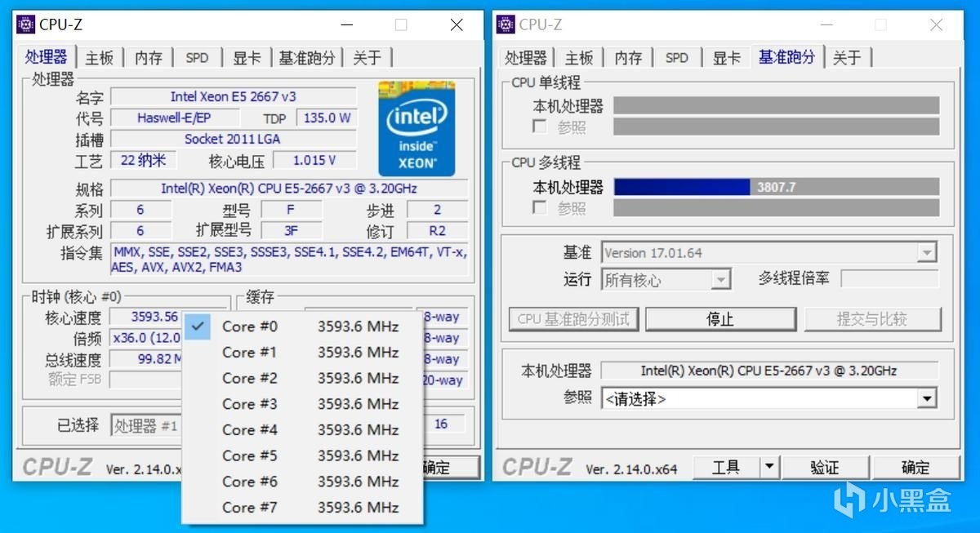Open the 已选择 处理器 #1 dropdown
This screenshot has height=533, width=980.
click(x=147, y=425)
